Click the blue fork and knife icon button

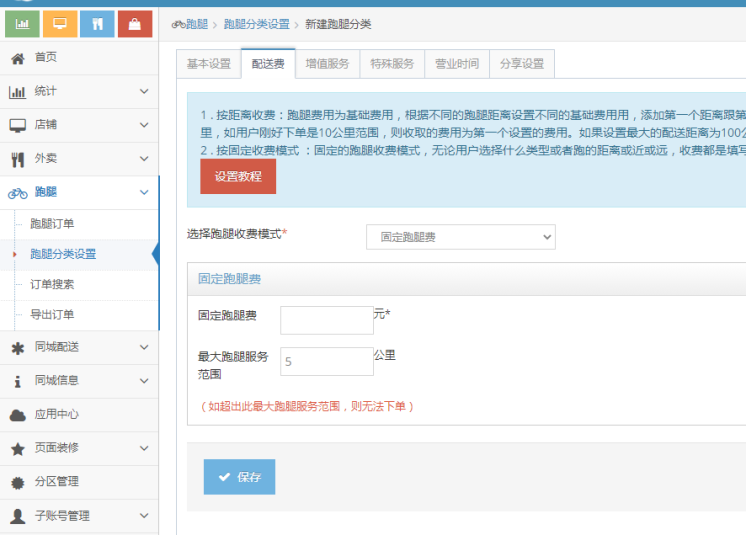coord(97,23)
